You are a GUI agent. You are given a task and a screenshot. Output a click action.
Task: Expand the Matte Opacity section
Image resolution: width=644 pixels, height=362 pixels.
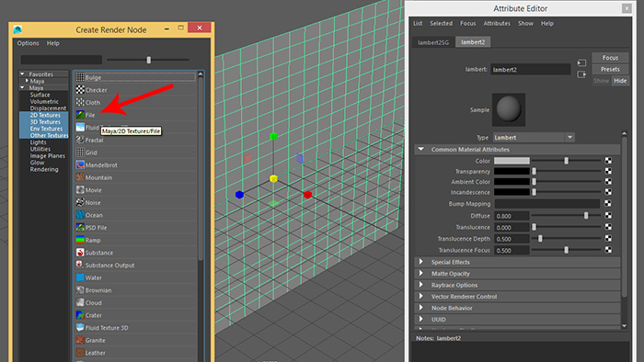click(x=421, y=273)
